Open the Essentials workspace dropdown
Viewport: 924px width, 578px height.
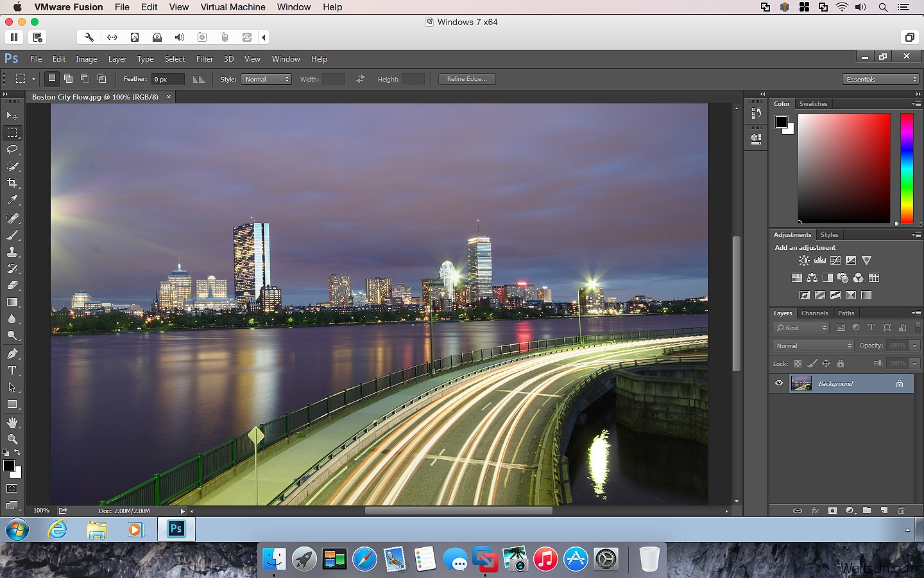tap(881, 79)
